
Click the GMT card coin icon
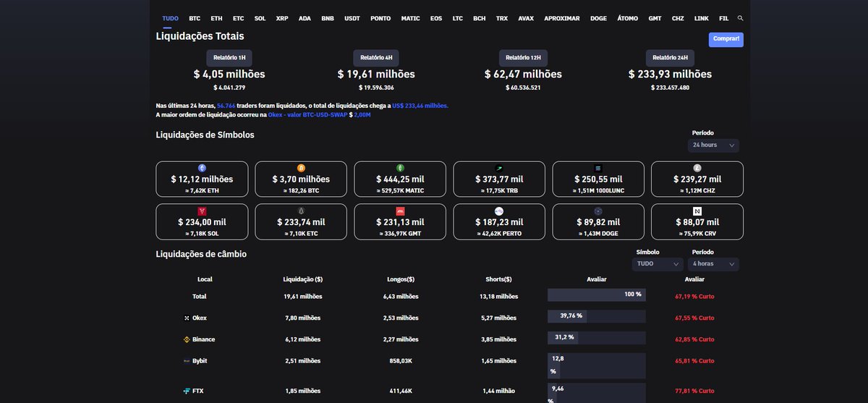tap(400, 211)
